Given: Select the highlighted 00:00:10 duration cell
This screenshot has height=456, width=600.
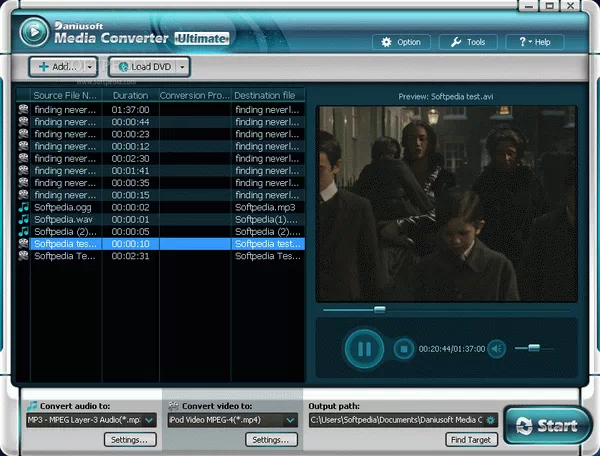Looking at the screenshot, I should (130, 244).
